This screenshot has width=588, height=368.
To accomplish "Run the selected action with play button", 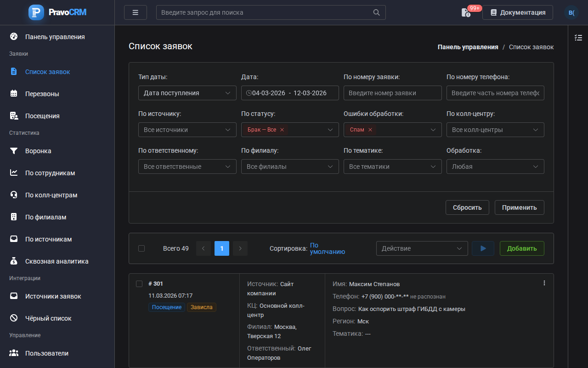I will 483,248.
